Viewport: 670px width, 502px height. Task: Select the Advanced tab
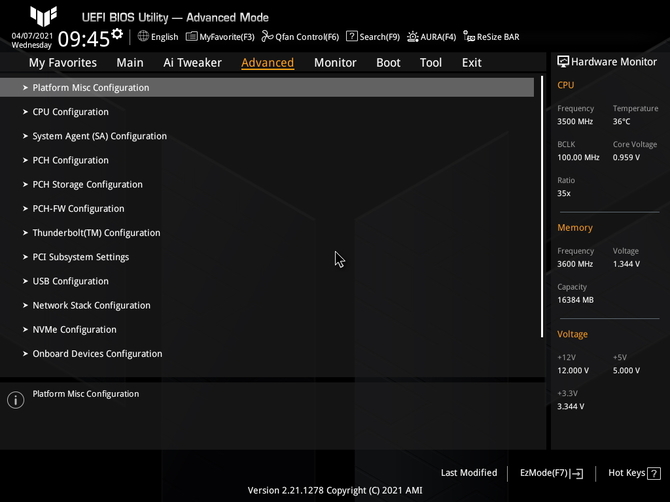point(267,63)
